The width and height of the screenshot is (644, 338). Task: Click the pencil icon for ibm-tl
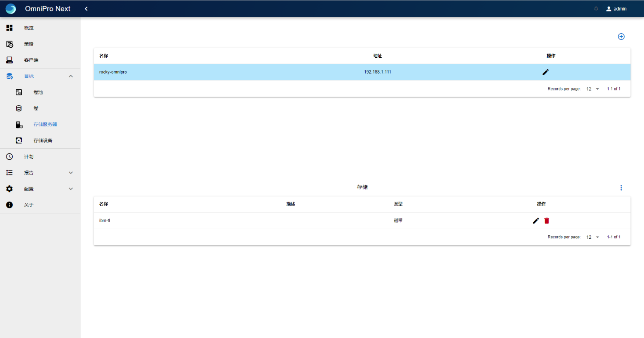click(x=535, y=221)
